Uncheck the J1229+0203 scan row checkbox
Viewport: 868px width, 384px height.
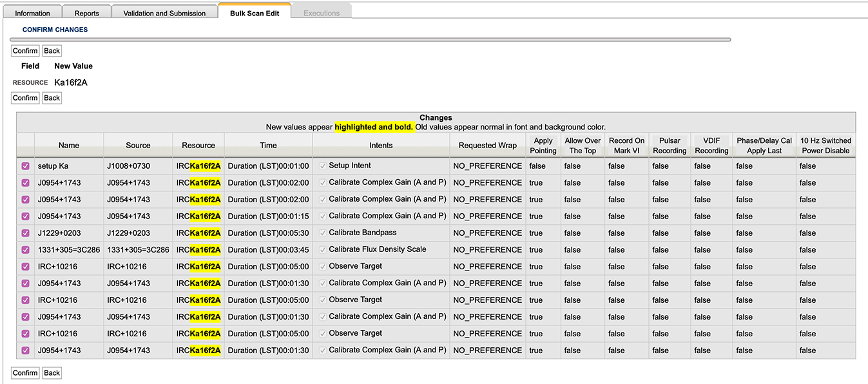(26, 233)
